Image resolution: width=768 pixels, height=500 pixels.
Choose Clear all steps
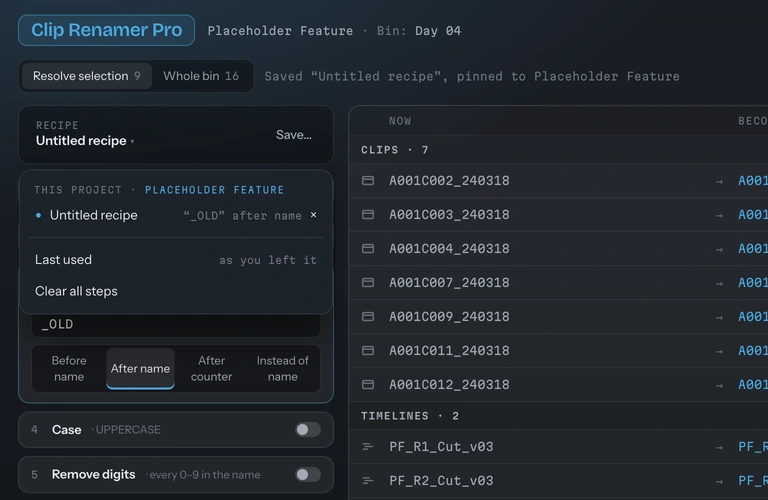[176, 291]
